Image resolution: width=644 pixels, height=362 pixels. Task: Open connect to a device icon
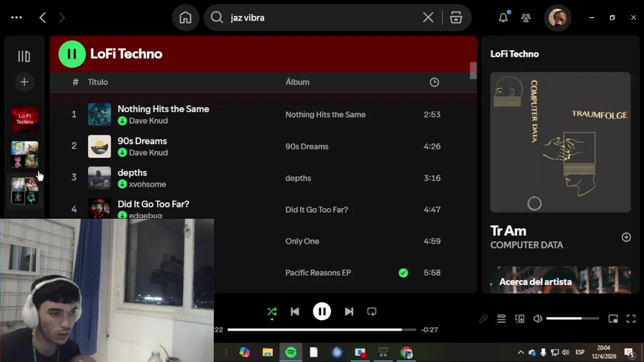click(520, 319)
